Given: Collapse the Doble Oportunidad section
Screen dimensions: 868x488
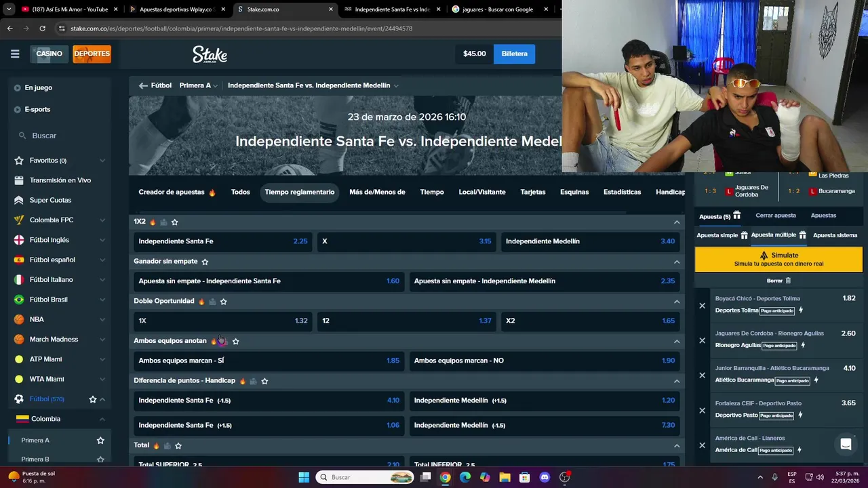Looking at the screenshot, I should (676, 302).
